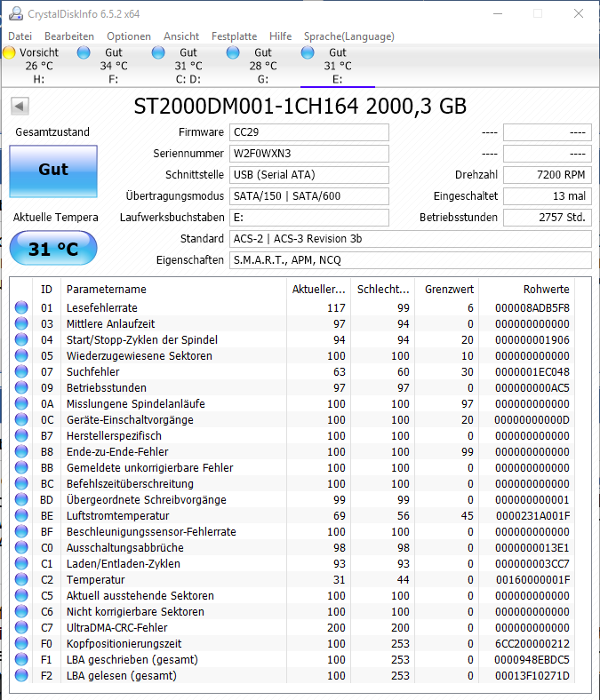Select the F: drive at 34 °C
Screen dimensions: 600x700
click(114, 66)
